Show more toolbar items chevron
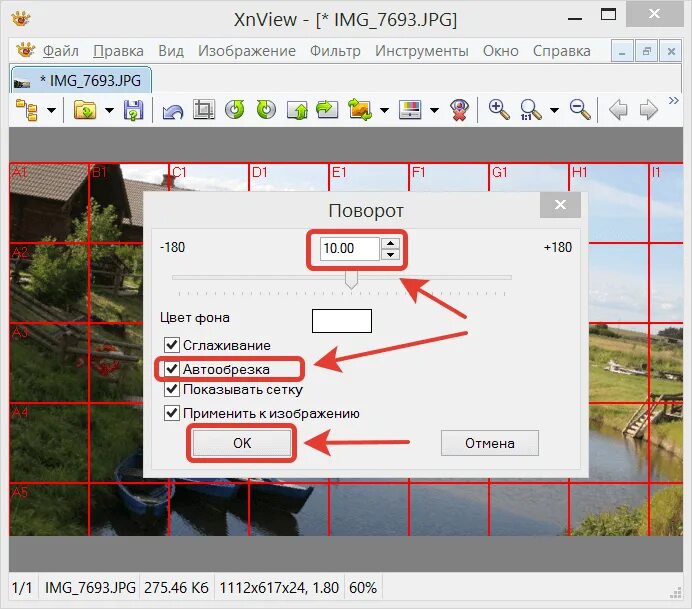692x609 pixels. [x=673, y=101]
